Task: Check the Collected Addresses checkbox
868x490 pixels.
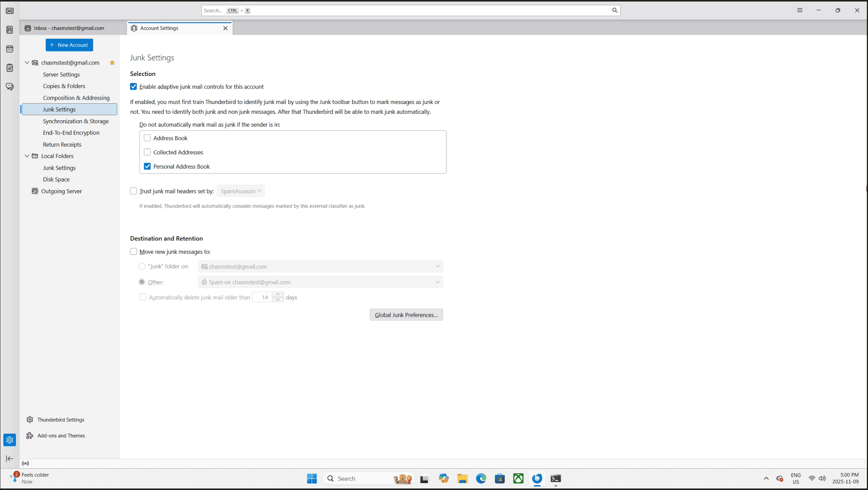Action: (147, 152)
